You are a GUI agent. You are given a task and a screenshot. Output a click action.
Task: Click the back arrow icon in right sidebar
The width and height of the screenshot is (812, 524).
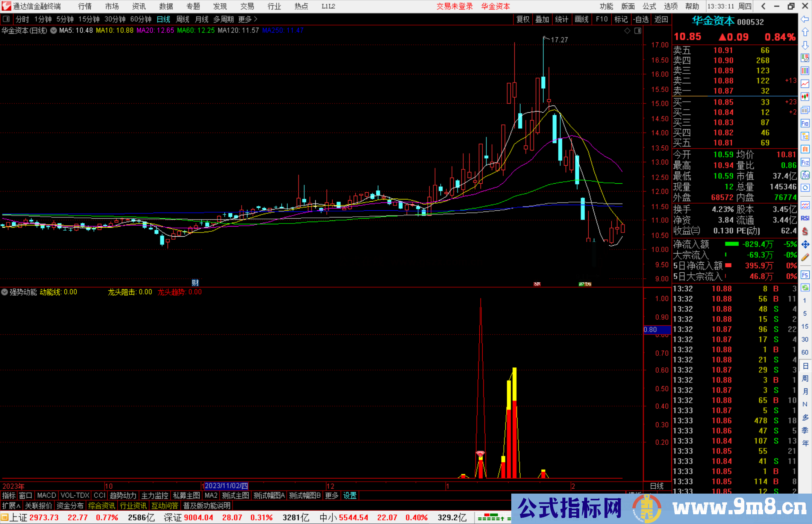805,19
